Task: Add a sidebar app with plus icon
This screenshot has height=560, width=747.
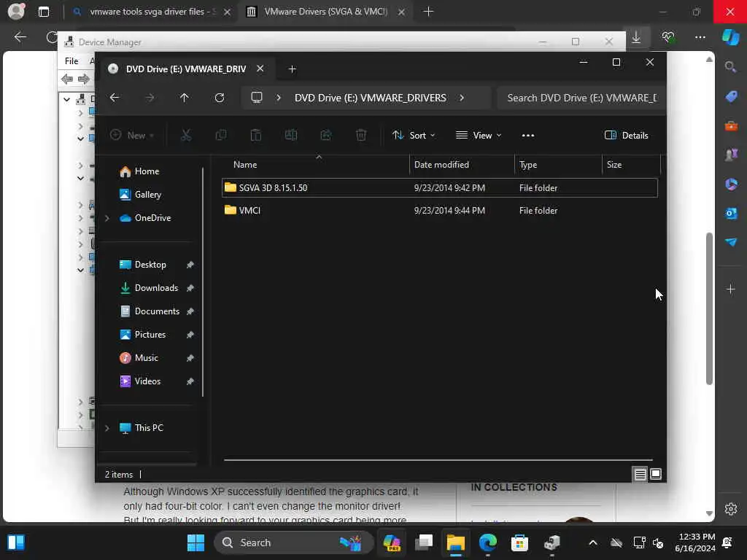Action: (731, 289)
